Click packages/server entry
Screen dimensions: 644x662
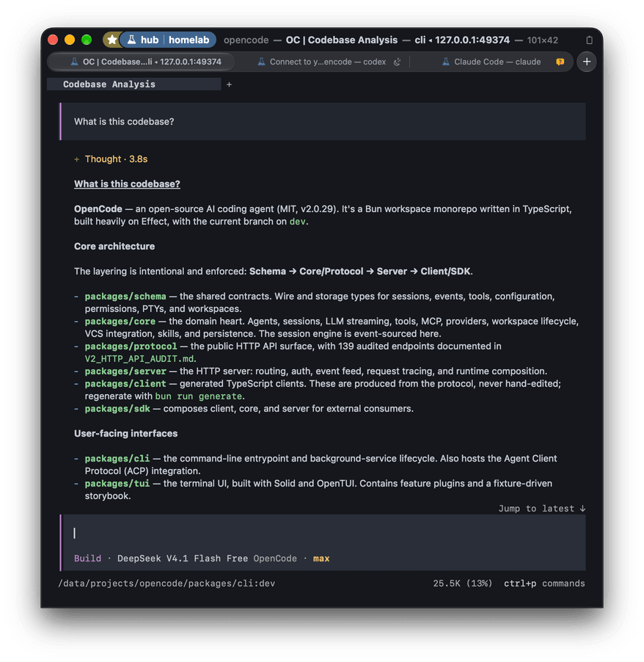pos(125,371)
